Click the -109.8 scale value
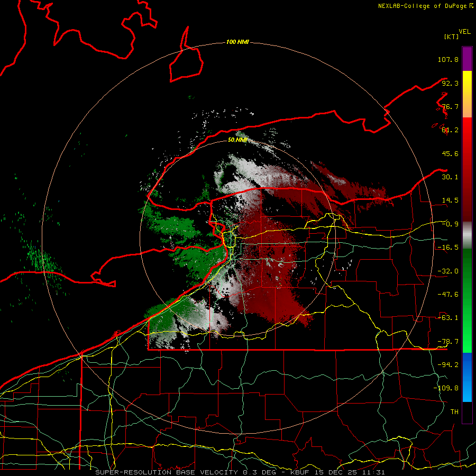Image resolution: width=476 pixels, height=476 pixels. coord(446,388)
